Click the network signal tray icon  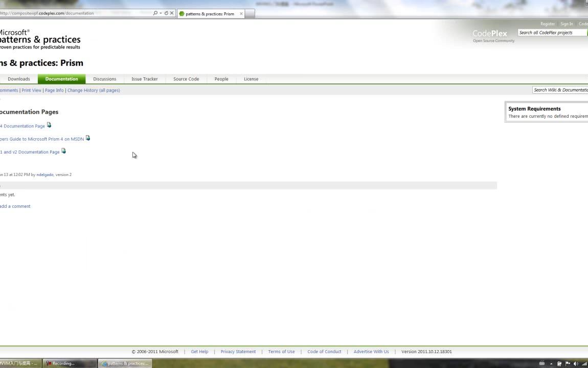584,363
